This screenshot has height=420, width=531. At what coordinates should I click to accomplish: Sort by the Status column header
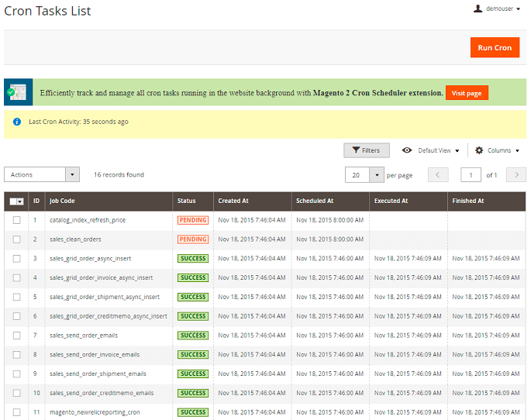pyautogui.click(x=187, y=201)
